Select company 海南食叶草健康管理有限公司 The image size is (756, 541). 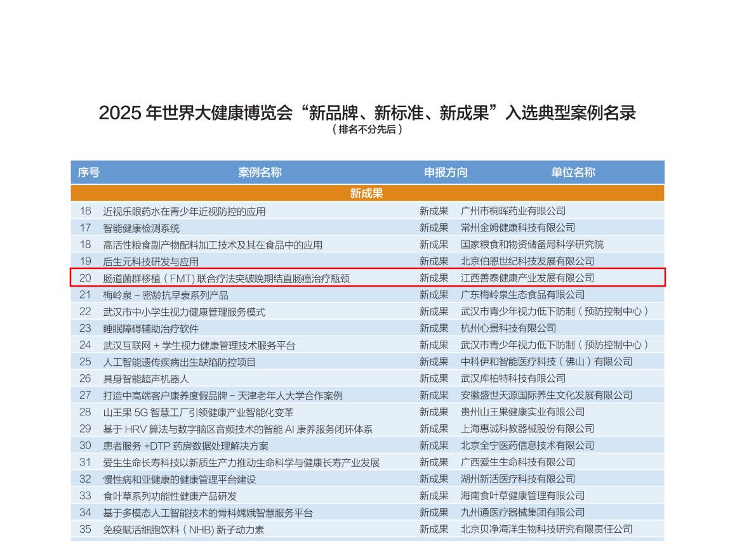click(x=522, y=496)
